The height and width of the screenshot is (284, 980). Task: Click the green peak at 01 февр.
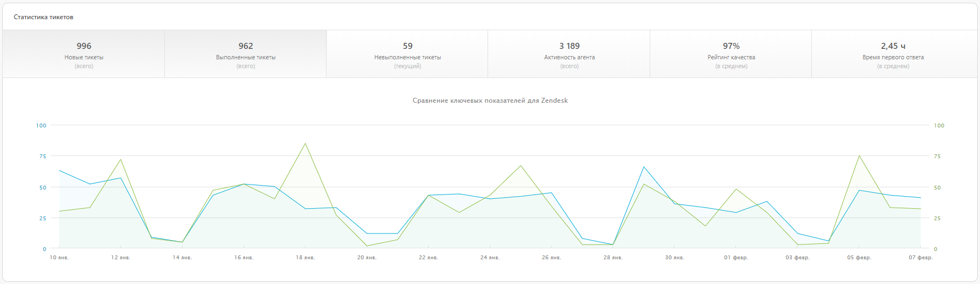(735, 190)
